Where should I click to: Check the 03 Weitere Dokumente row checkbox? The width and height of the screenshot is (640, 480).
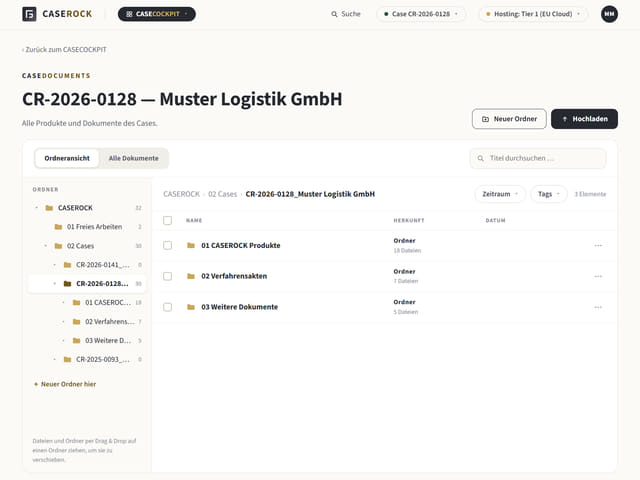pos(167,307)
